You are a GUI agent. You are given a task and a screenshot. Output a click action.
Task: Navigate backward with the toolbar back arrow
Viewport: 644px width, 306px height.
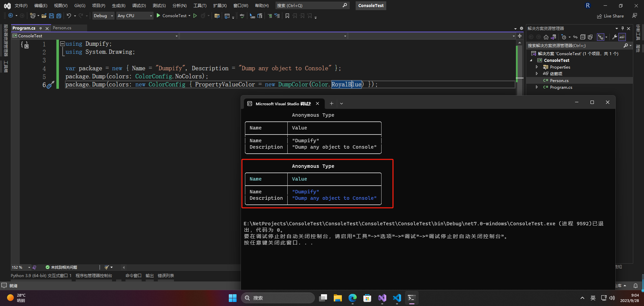11,16
